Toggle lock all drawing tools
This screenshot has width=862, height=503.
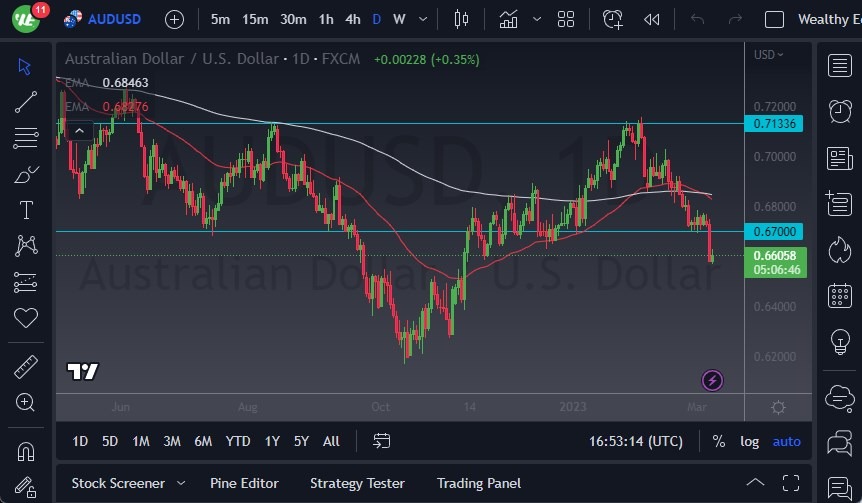26,487
